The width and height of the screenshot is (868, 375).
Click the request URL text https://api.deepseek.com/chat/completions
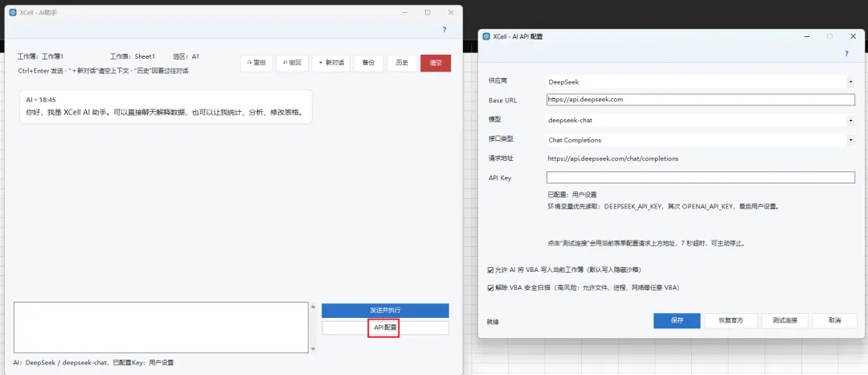coord(612,159)
